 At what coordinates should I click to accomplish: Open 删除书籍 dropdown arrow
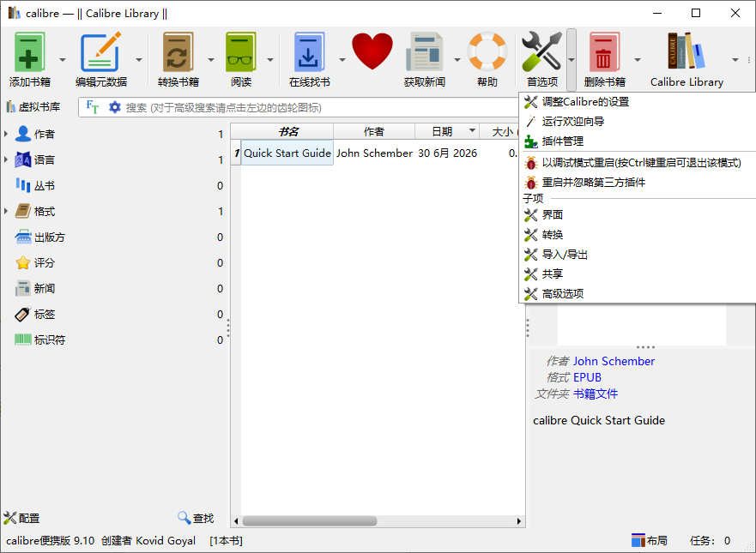[638, 60]
